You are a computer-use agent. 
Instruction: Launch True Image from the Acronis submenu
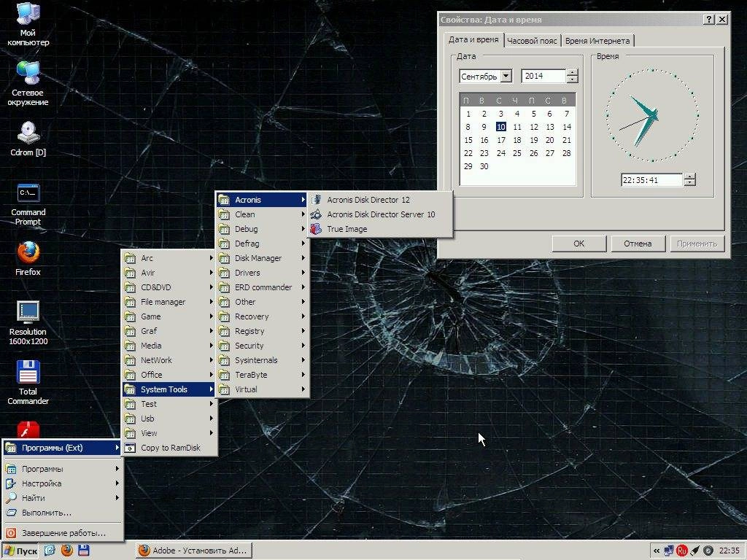tap(380, 229)
